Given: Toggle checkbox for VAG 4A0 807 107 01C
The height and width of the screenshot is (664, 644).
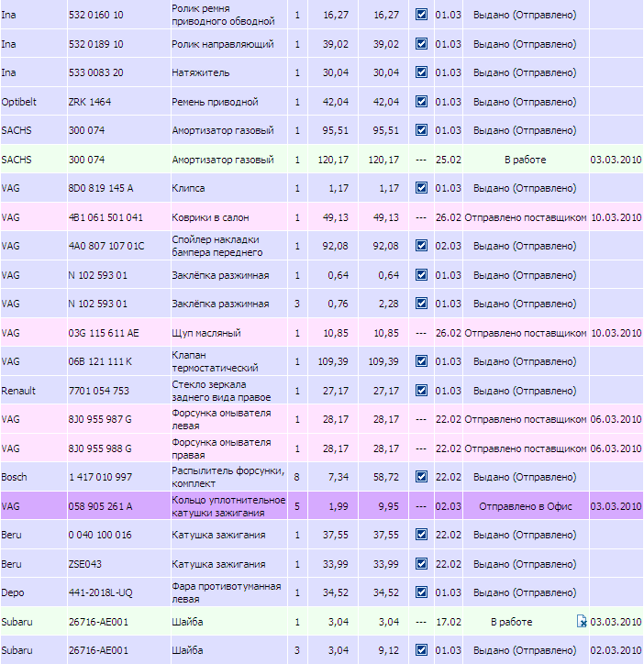Looking at the screenshot, I should (x=421, y=245).
